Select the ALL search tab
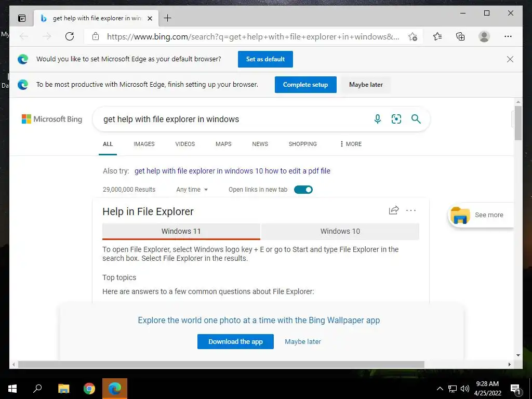The height and width of the screenshot is (399, 532). pos(108,144)
